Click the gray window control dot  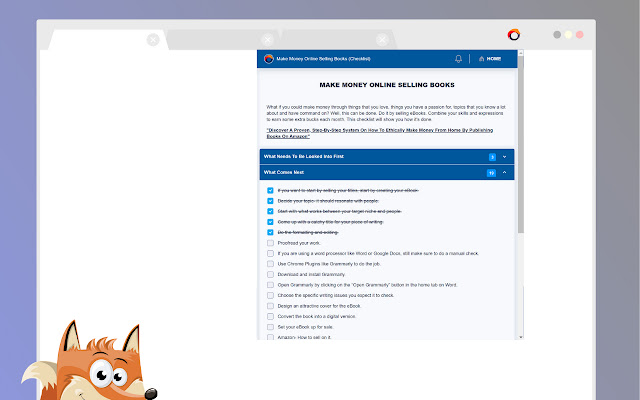(x=557, y=35)
